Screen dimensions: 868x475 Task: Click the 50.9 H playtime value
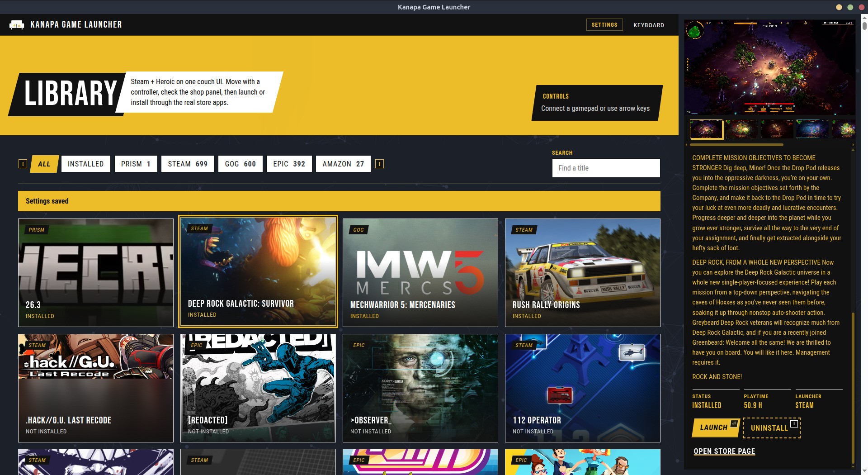[x=753, y=405]
